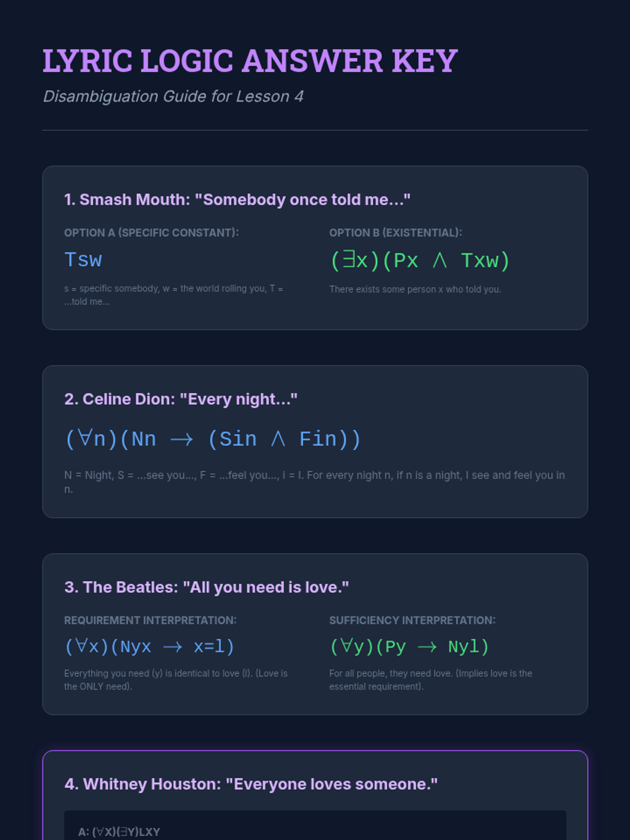Click answer A: (∀X)(∃Y)LXY
The image size is (630, 840).
pyautogui.click(x=119, y=832)
